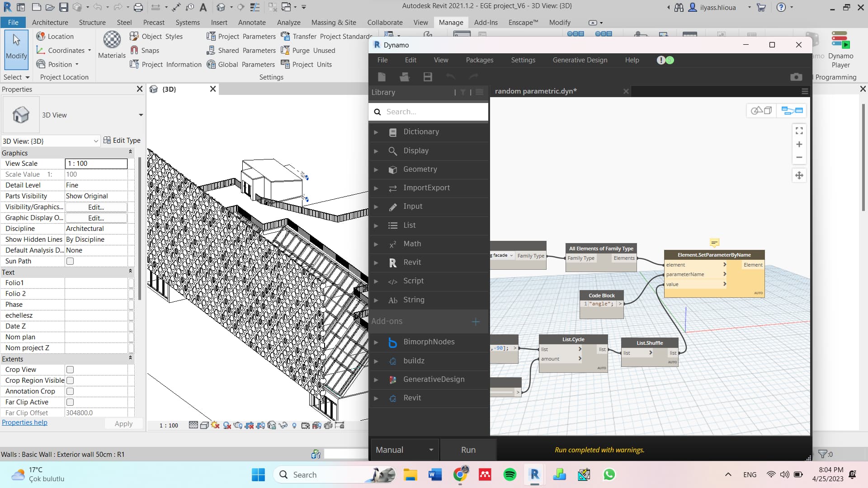This screenshot has height=488, width=868.
Task: Open the Massing & Site ribbon tab
Action: click(x=334, y=22)
